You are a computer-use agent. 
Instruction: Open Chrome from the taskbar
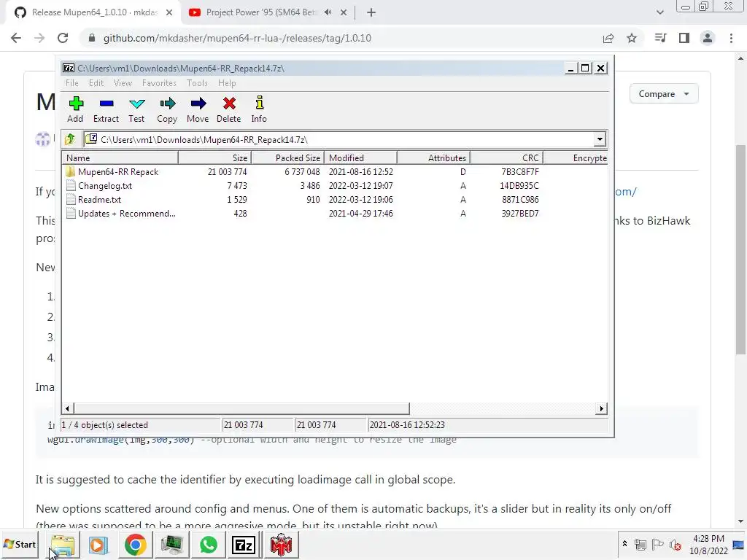pyautogui.click(x=135, y=545)
